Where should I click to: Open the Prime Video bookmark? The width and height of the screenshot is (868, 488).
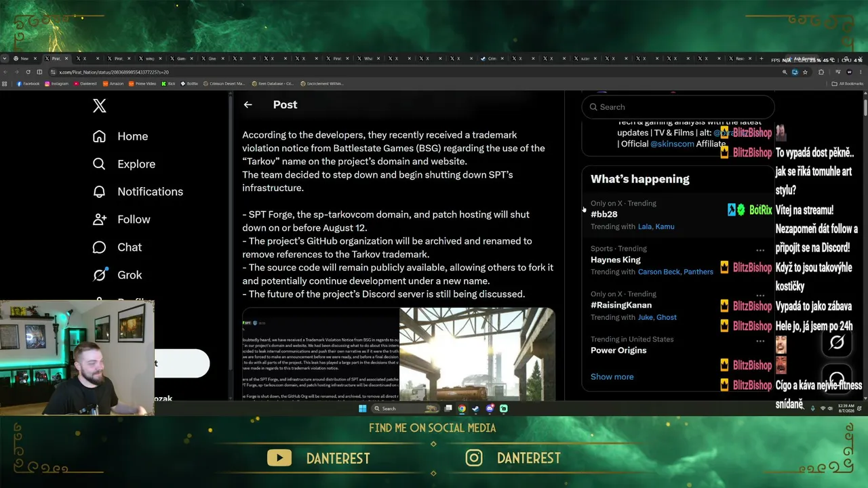(142, 84)
